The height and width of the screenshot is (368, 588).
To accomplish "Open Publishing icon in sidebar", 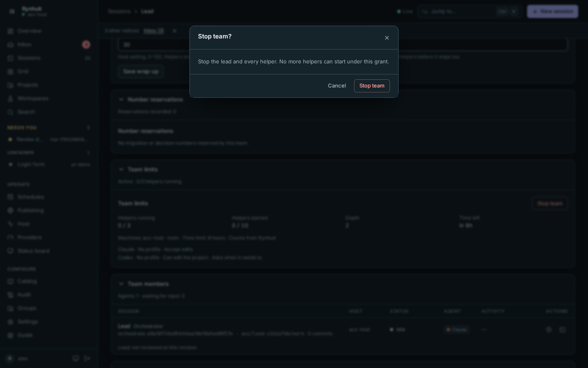I will pyautogui.click(x=11, y=211).
